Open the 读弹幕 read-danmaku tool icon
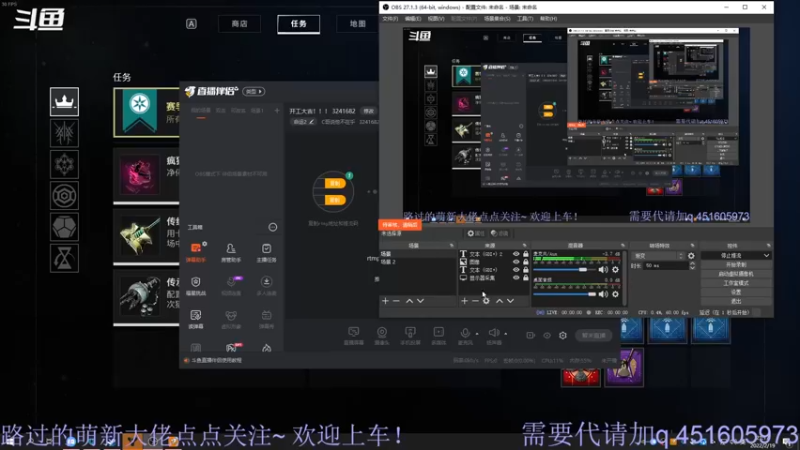The width and height of the screenshot is (800, 450). (196, 318)
